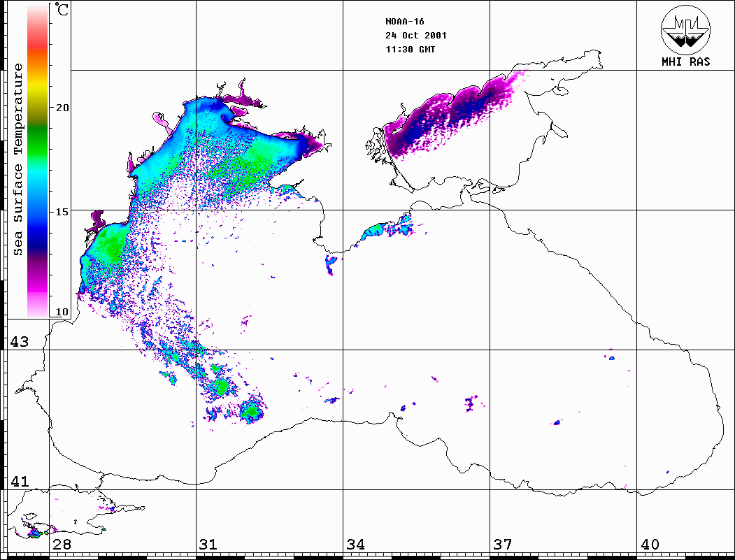The image size is (735, 560).
Task: Click the "NOAA-16" satellite label
Action: point(404,22)
